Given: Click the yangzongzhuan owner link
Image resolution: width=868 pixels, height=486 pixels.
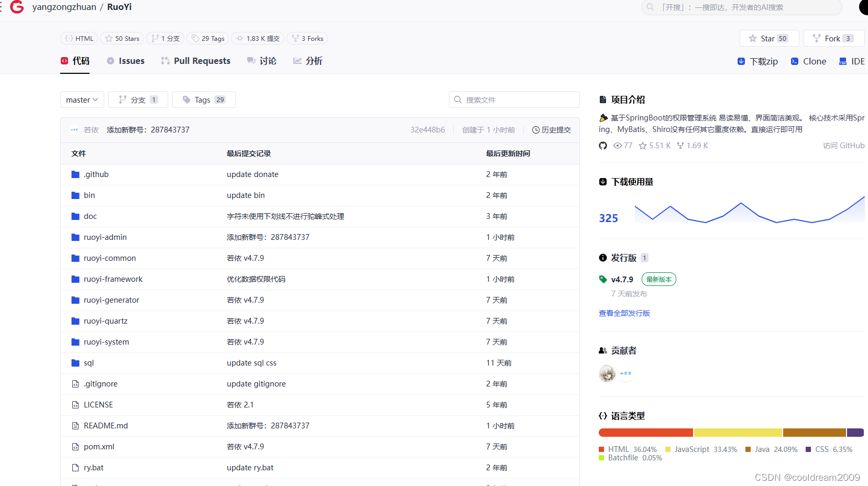Looking at the screenshot, I should pyautogui.click(x=64, y=7).
